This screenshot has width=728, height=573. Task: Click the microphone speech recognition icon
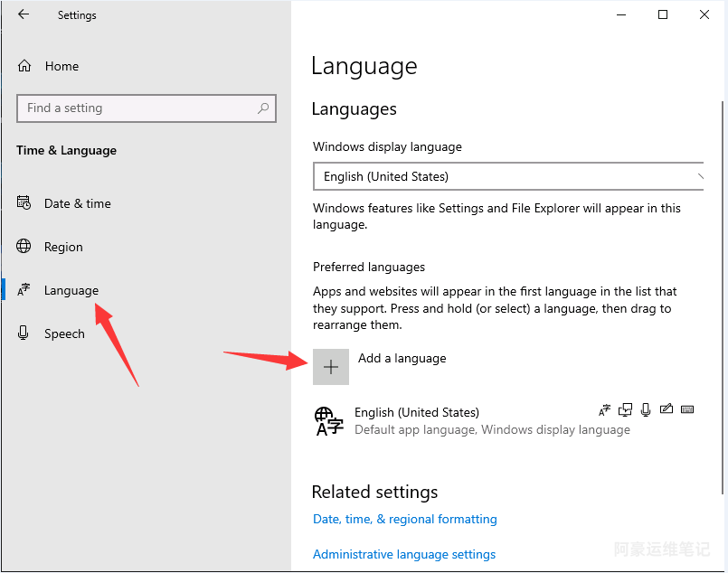[646, 410]
